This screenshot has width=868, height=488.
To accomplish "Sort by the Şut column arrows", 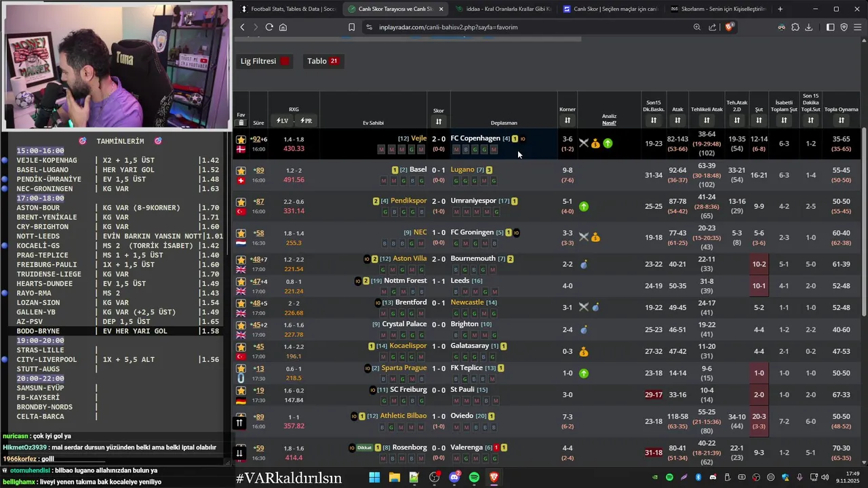I will point(759,121).
